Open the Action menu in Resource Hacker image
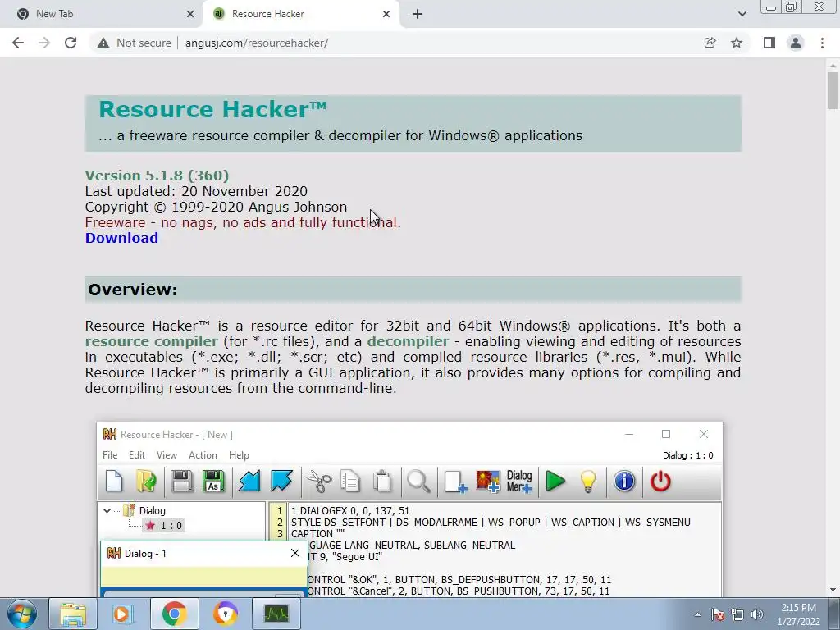Image resolution: width=840 pixels, height=630 pixels. tap(203, 454)
